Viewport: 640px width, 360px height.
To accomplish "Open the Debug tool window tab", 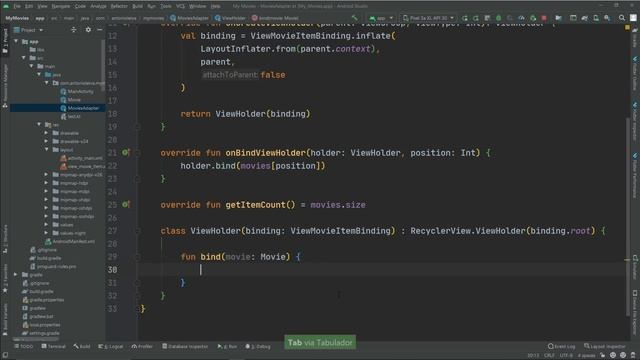I will point(258,346).
